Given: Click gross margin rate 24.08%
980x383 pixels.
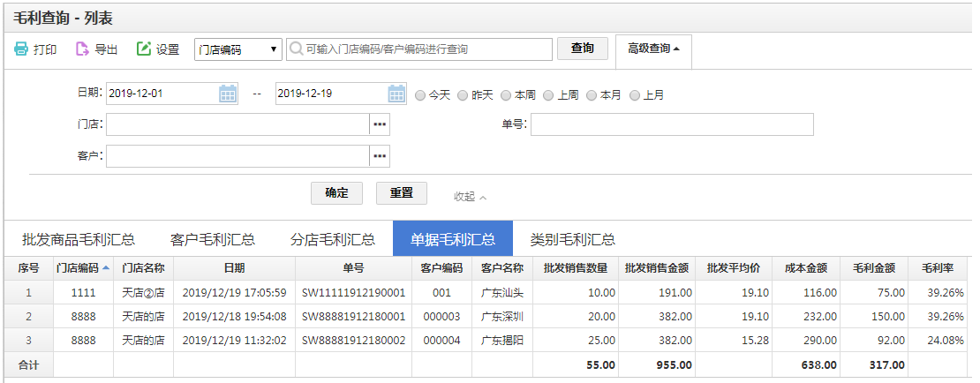Looking at the screenshot, I should pos(945,341).
